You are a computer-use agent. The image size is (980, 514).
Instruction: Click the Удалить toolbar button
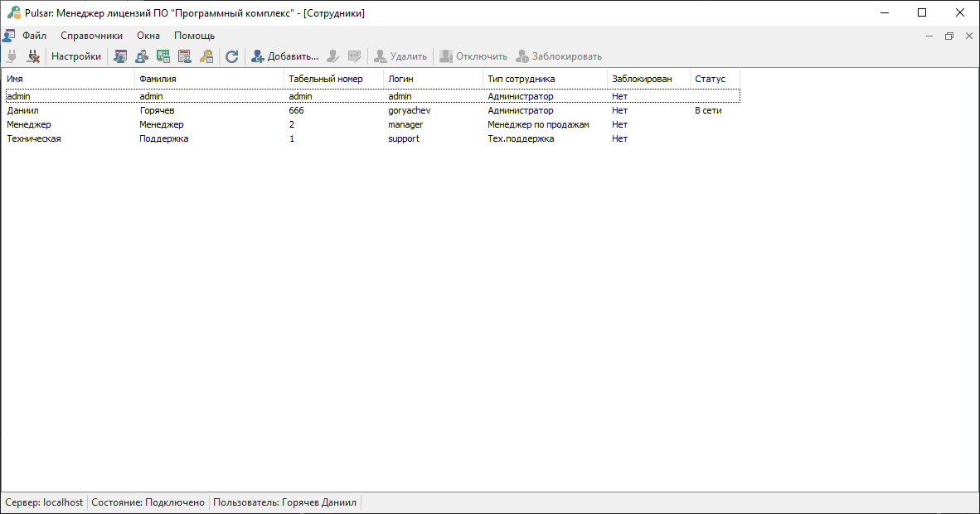(400, 56)
